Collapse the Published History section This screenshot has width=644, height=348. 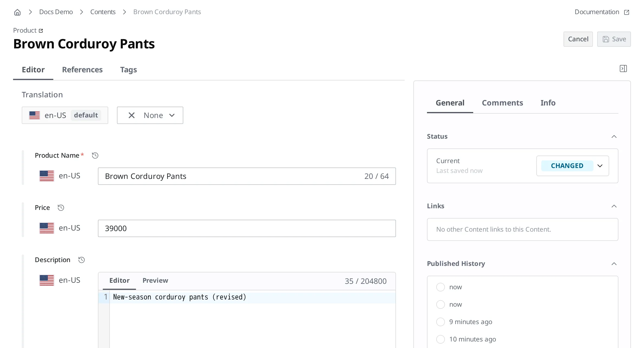click(x=614, y=264)
